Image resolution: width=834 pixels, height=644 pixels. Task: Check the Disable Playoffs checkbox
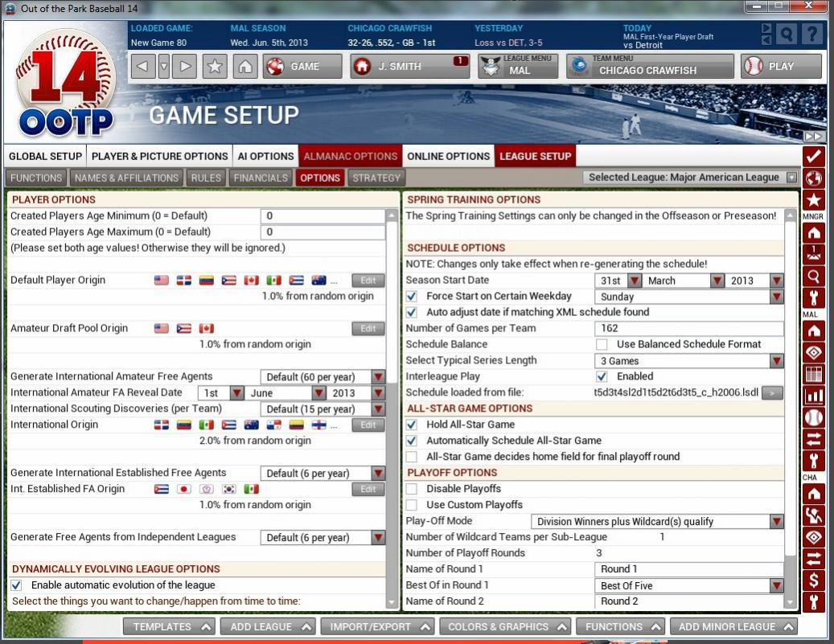coord(412,489)
